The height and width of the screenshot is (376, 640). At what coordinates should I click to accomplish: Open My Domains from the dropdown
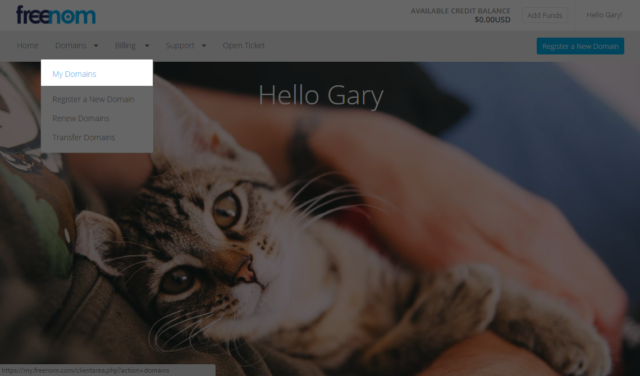(x=97, y=73)
